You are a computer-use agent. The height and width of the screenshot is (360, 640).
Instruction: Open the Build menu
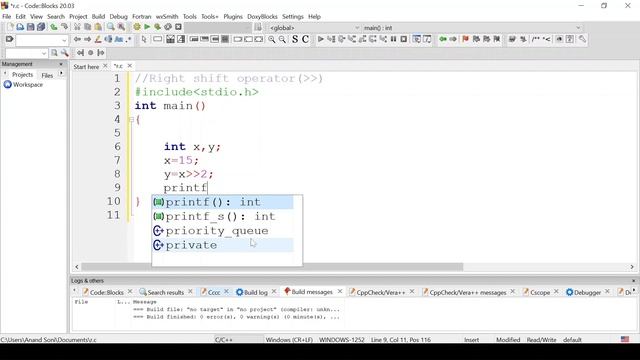point(98,17)
